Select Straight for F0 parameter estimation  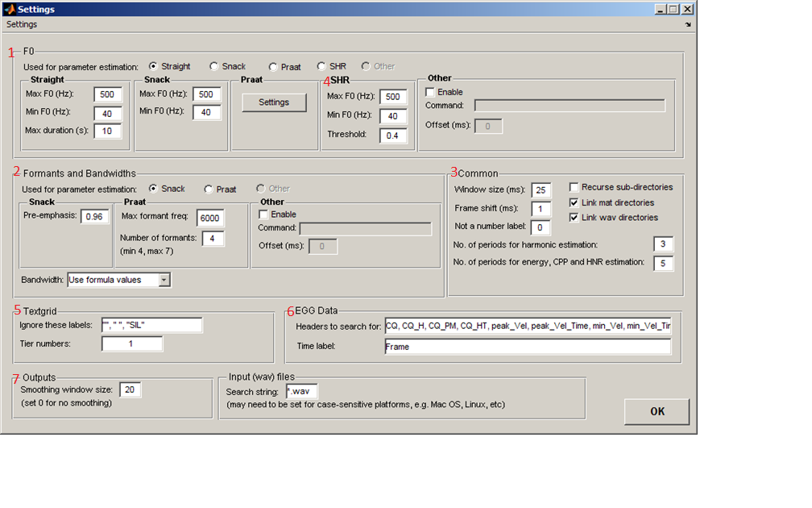click(153, 66)
